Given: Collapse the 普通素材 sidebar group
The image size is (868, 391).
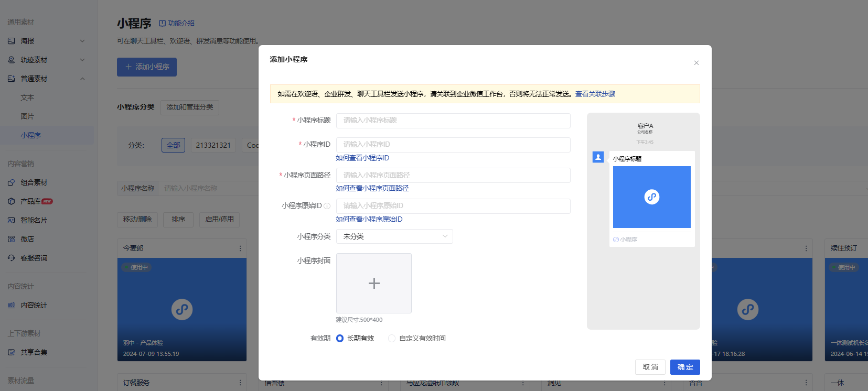Looking at the screenshot, I should coord(82,79).
